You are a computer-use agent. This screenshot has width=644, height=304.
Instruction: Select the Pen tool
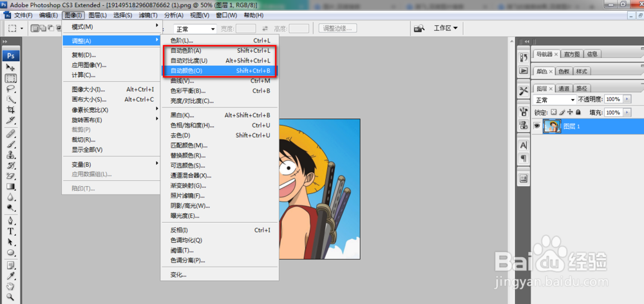[x=11, y=222]
